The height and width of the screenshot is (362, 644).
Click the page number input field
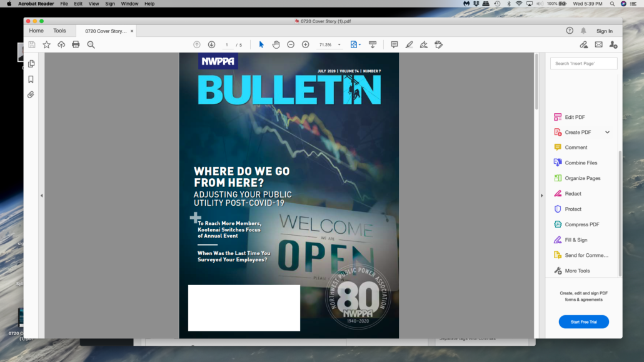pyautogui.click(x=227, y=45)
